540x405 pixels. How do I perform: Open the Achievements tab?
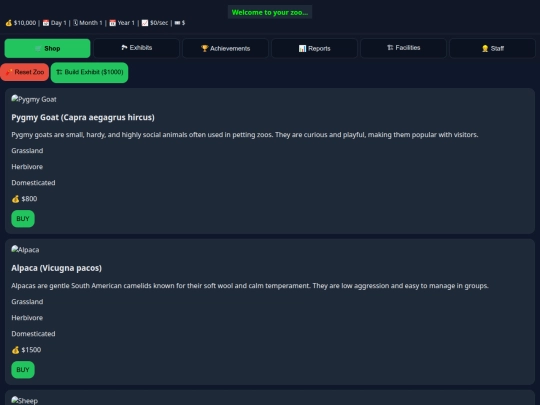pos(226,48)
